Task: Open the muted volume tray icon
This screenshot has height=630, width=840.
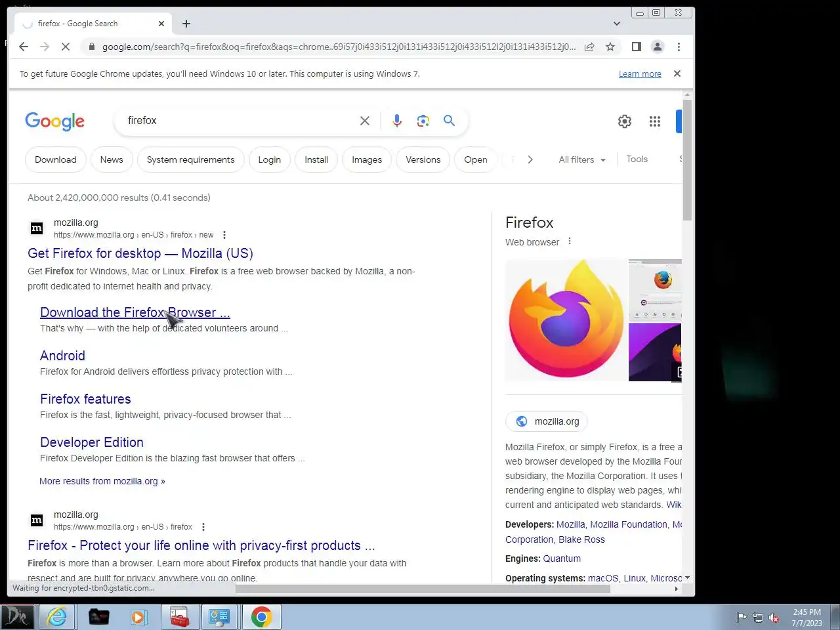Action: [x=774, y=618]
